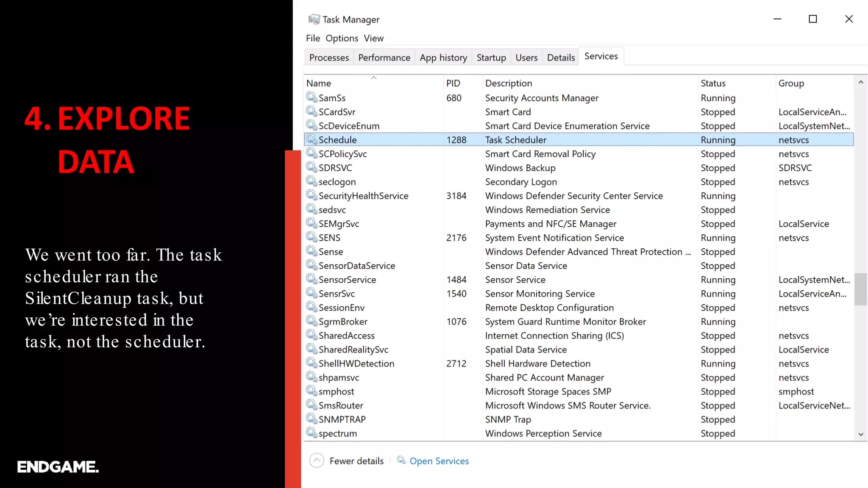
Task: Open the View menu
Action: point(373,38)
